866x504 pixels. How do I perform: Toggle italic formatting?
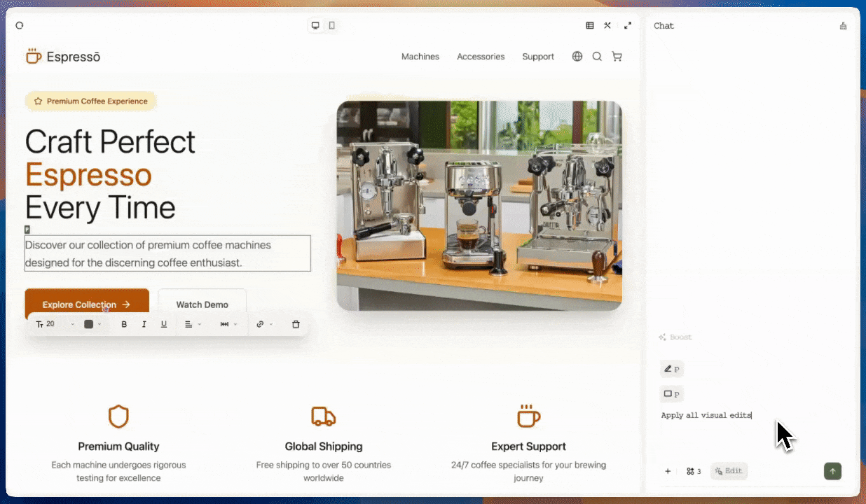144,324
